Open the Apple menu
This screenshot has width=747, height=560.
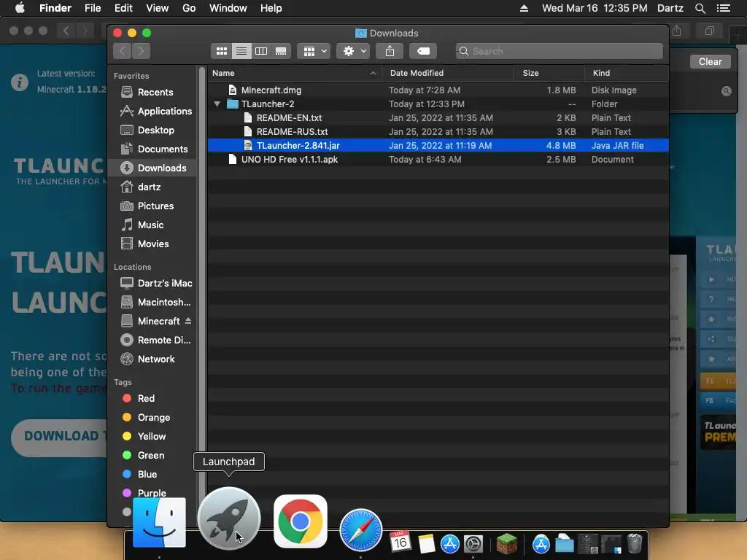(x=20, y=8)
